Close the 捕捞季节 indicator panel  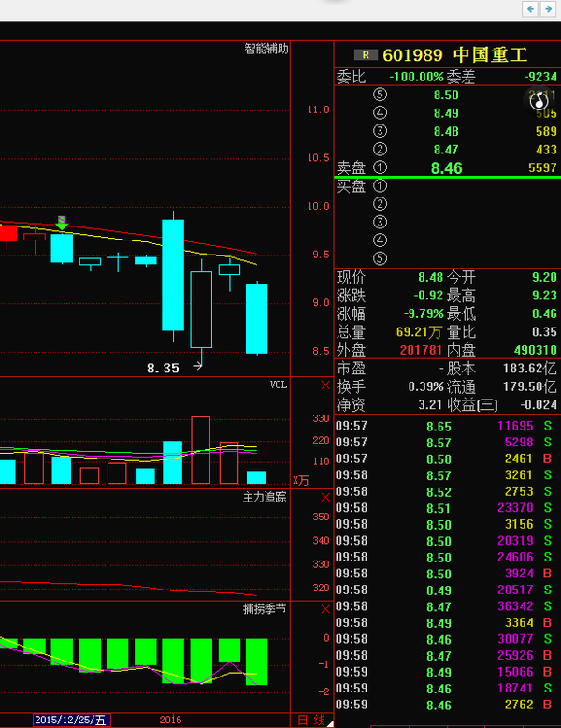325,609
